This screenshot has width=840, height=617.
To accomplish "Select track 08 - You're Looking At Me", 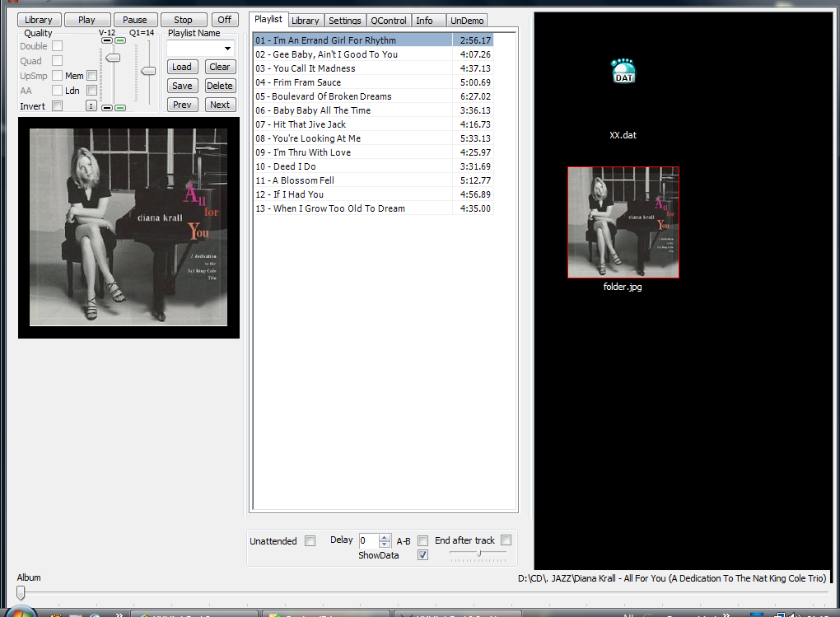I will coord(373,138).
